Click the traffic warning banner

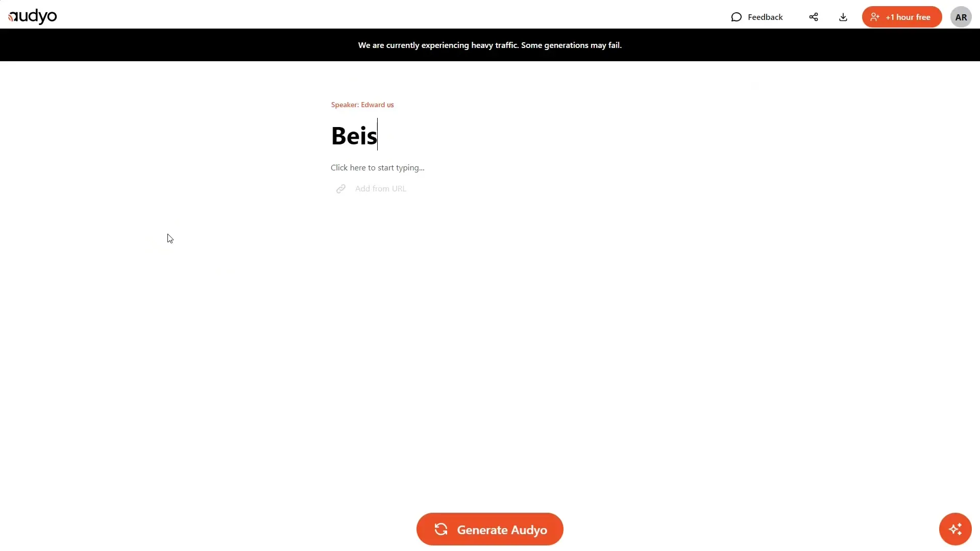tap(490, 45)
